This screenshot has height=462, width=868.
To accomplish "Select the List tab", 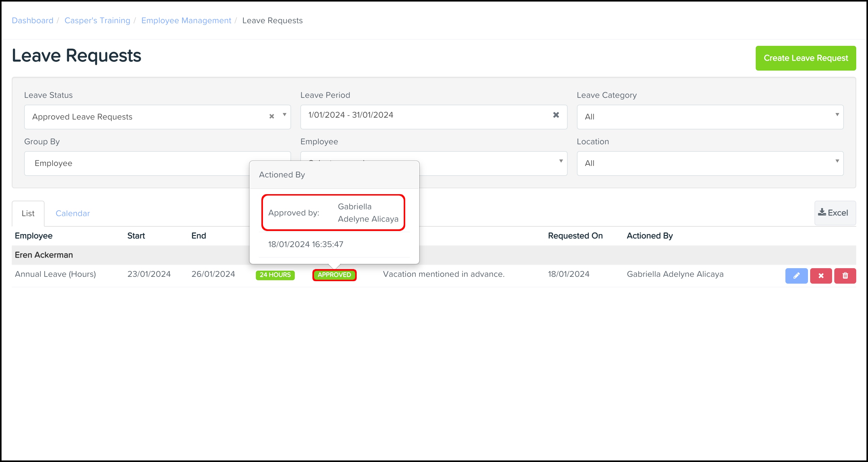I will (28, 213).
